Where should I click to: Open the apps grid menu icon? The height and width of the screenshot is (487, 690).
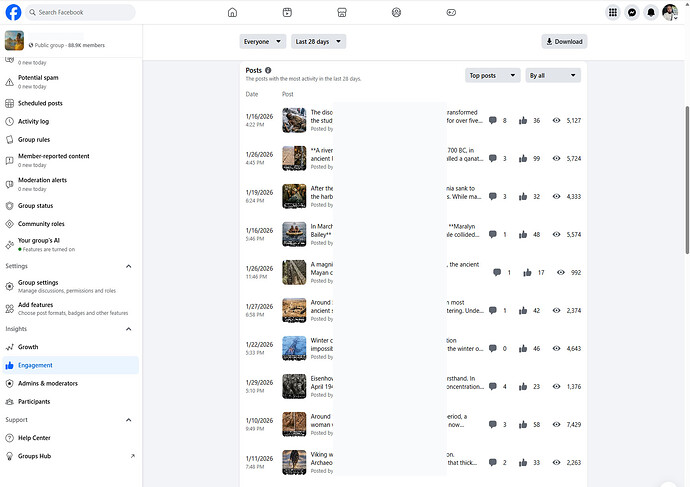(613, 12)
